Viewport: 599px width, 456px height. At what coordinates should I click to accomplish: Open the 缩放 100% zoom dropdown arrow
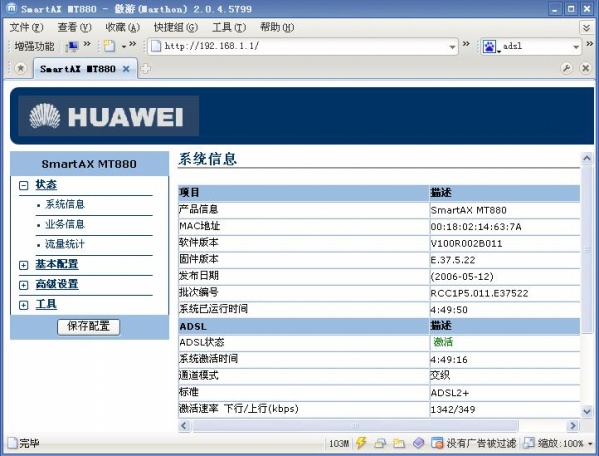[x=590, y=444]
